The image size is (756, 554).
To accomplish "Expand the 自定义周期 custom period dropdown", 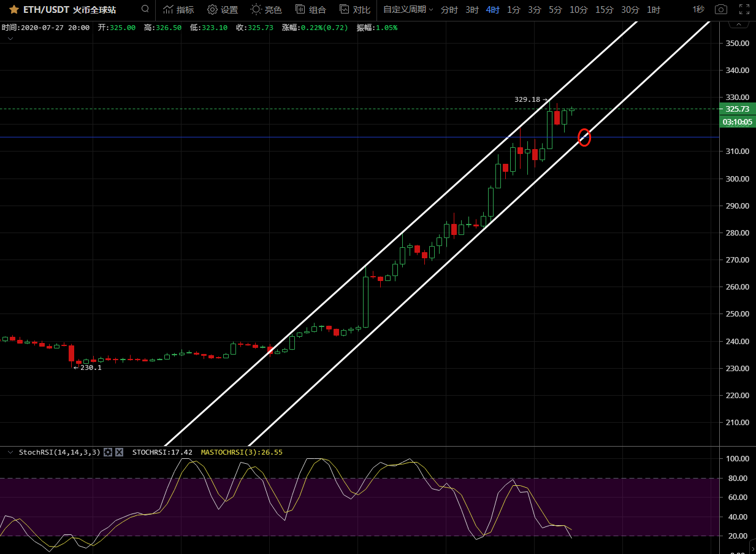I will (408, 10).
